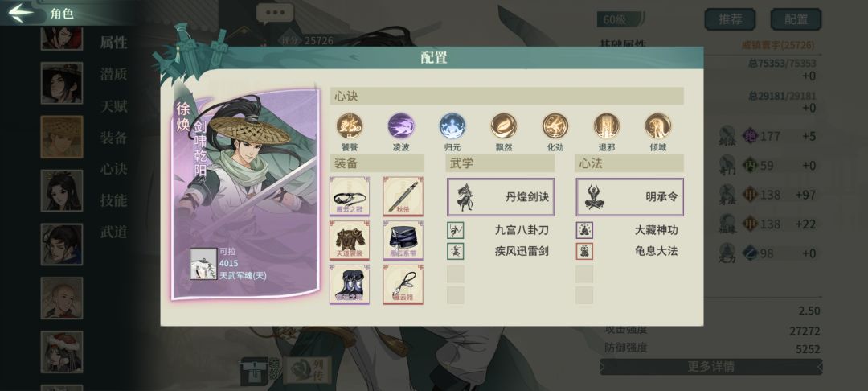Viewport: 868px width, 391px height.
Task: Switch to the 装备 tab
Action: coord(113,138)
